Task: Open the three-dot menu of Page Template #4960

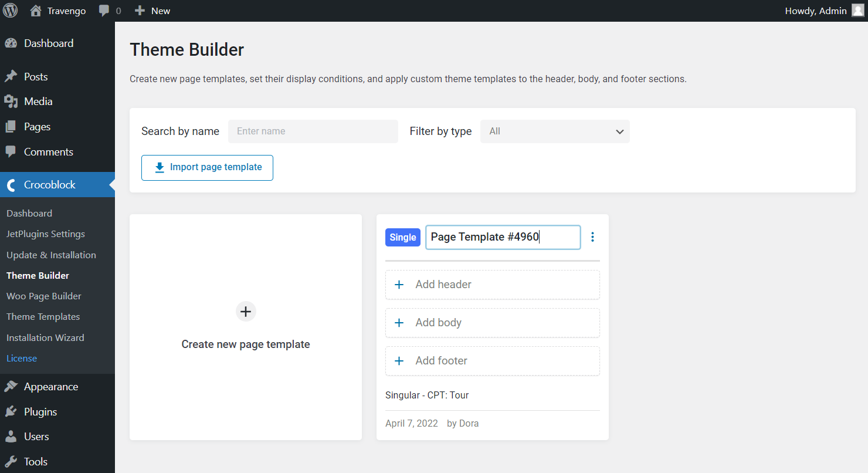Action: coord(592,237)
